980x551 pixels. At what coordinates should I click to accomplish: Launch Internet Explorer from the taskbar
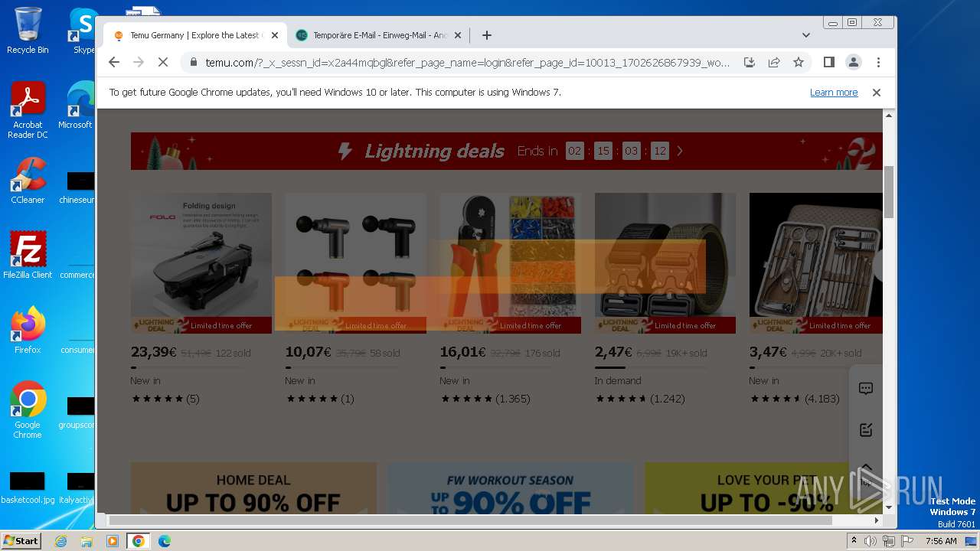point(60,541)
